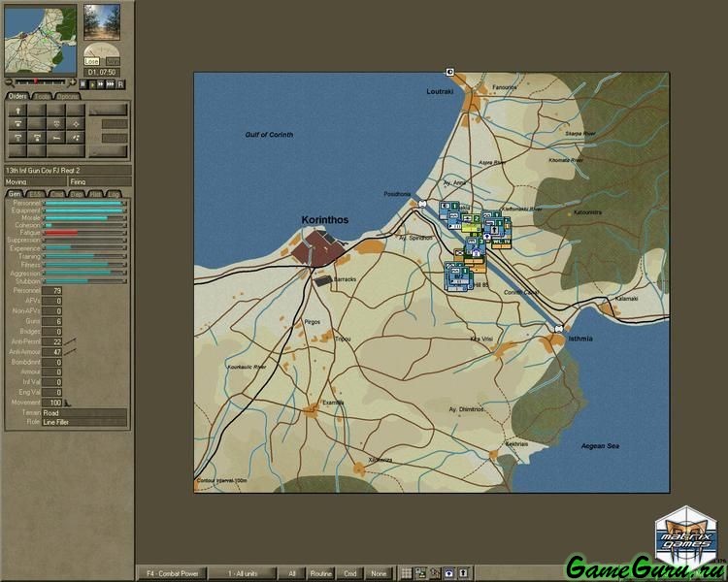The width and height of the screenshot is (728, 582).
Task: Click the Barracks building on the map
Action: [323, 280]
